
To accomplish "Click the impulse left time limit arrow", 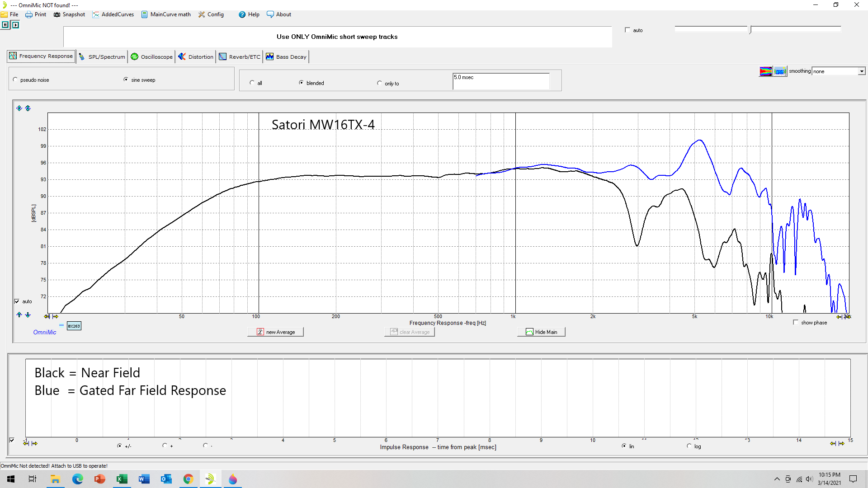I will pyautogui.click(x=26, y=443).
